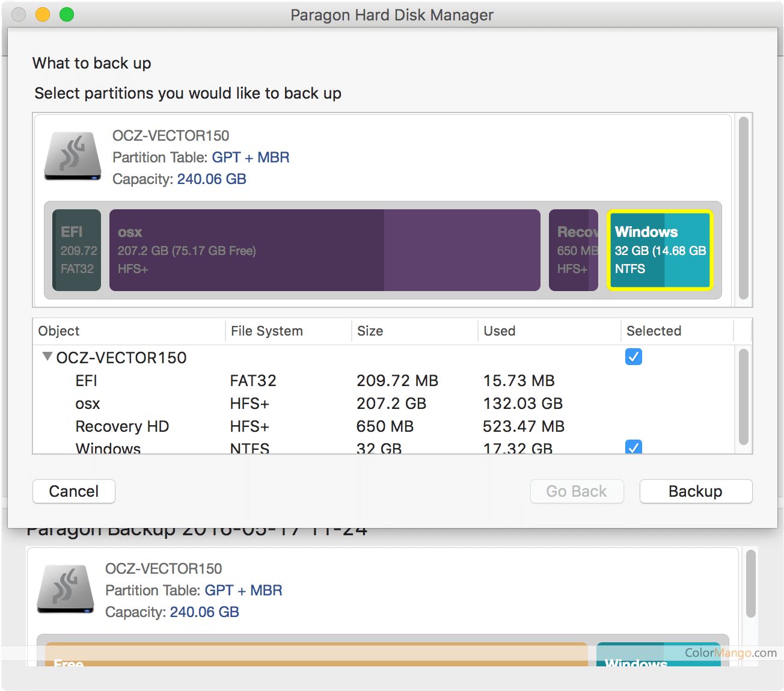
Task: Click the '650 MB' size cell
Action: [x=385, y=426]
